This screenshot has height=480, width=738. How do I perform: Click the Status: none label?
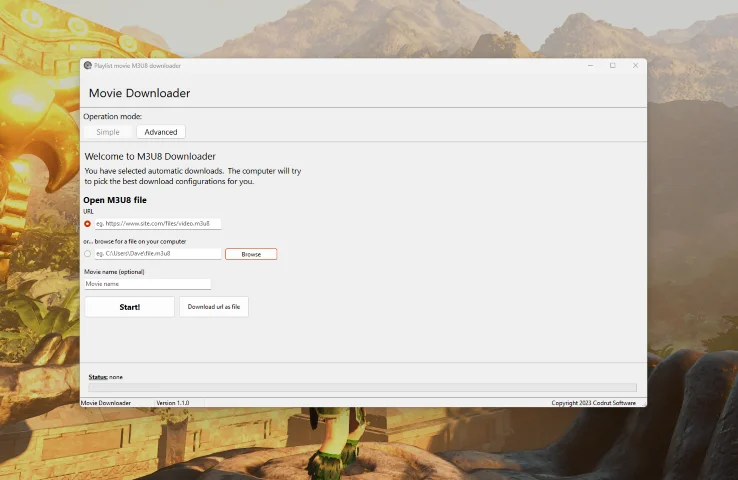coord(105,377)
